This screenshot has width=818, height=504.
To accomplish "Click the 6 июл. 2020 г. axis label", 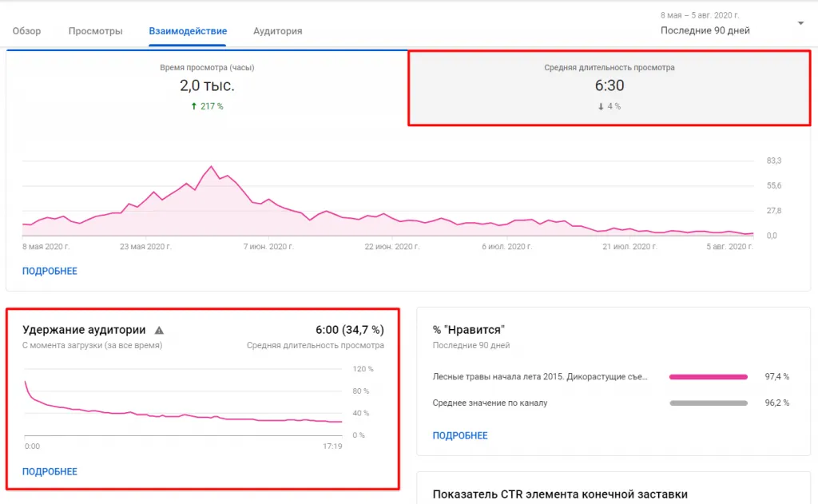I will pyautogui.click(x=506, y=246).
